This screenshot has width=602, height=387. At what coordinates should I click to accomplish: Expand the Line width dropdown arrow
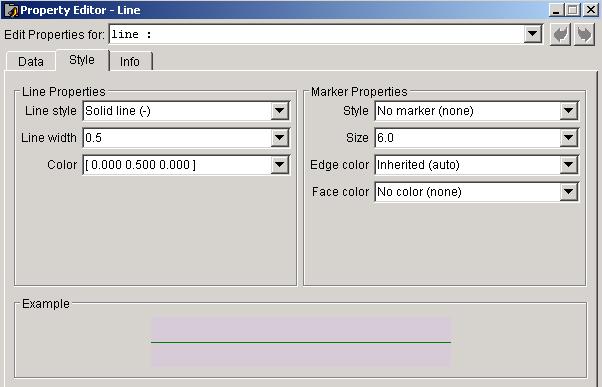[280, 138]
